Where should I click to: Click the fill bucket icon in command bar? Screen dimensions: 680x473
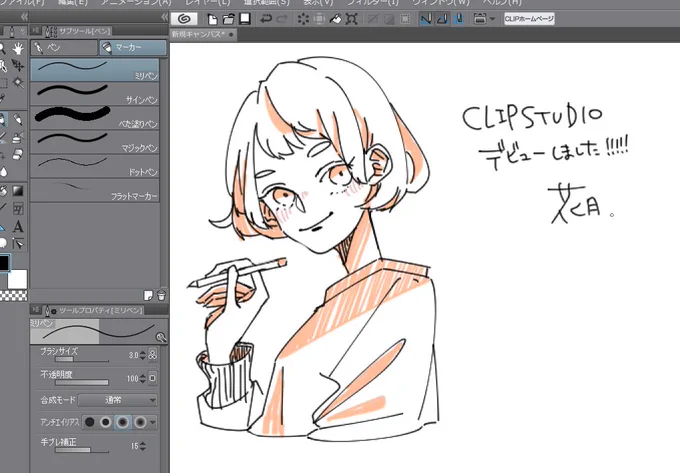tap(336, 19)
